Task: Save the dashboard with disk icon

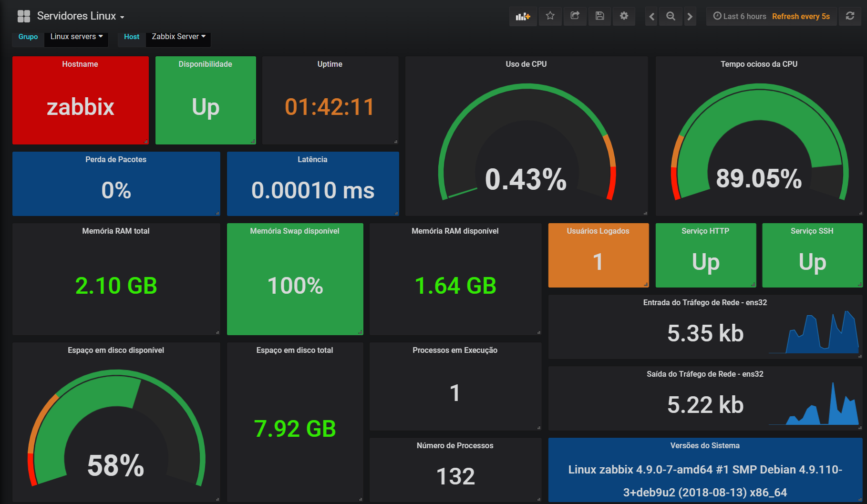Action: (599, 16)
